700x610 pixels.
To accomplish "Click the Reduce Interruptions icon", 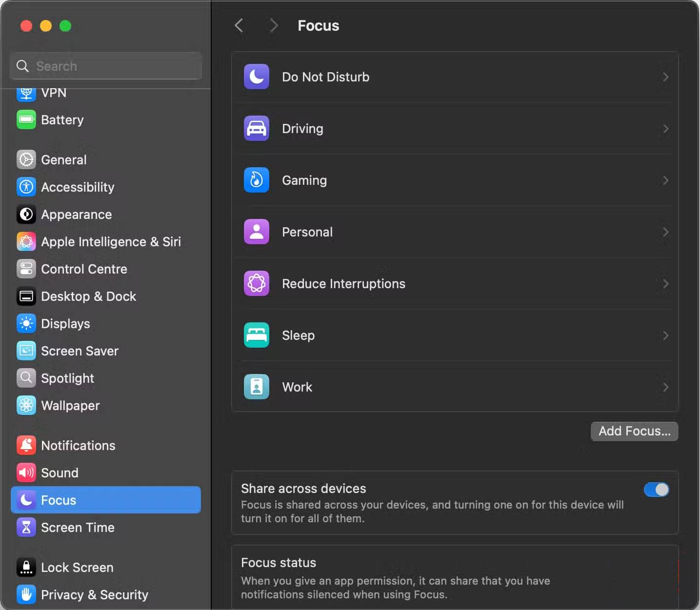I will [x=256, y=283].
